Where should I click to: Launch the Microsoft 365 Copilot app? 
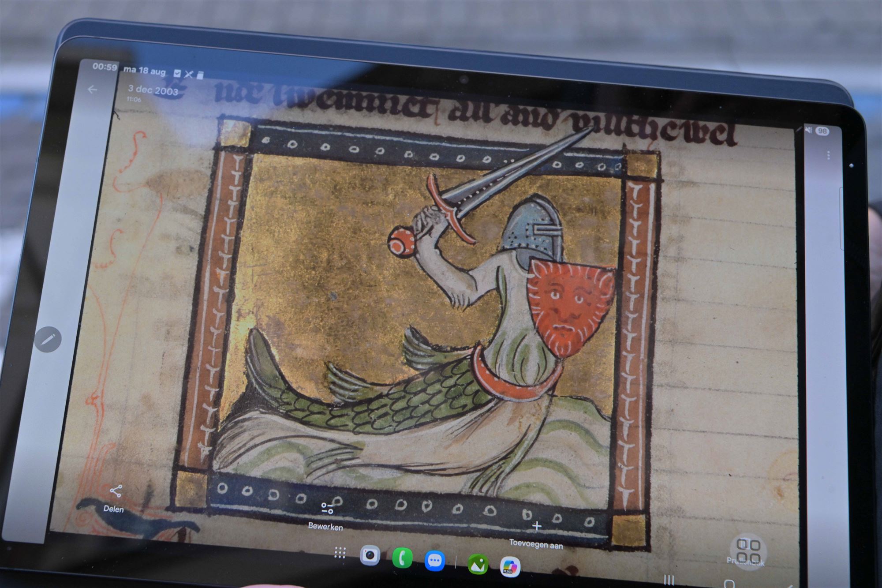coord(510,567)
